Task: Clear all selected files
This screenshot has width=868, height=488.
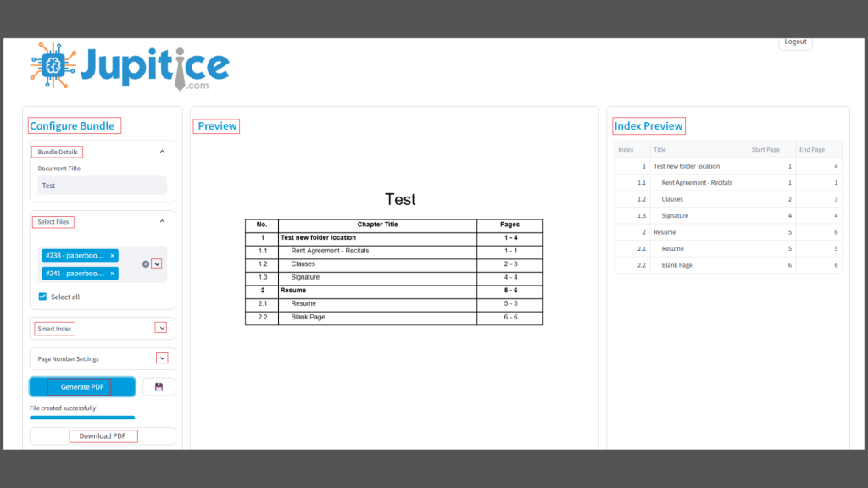Action: (146, 264)
